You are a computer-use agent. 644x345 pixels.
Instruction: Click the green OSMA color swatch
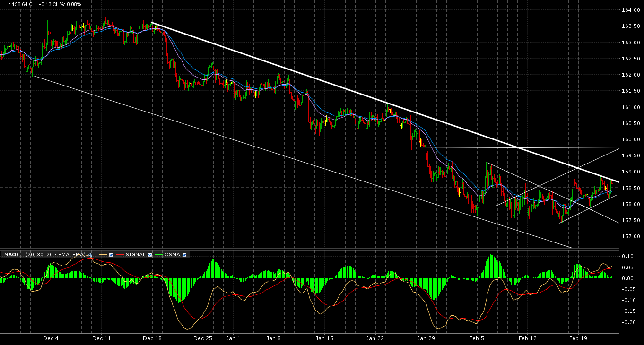click(x=159, y=255)
